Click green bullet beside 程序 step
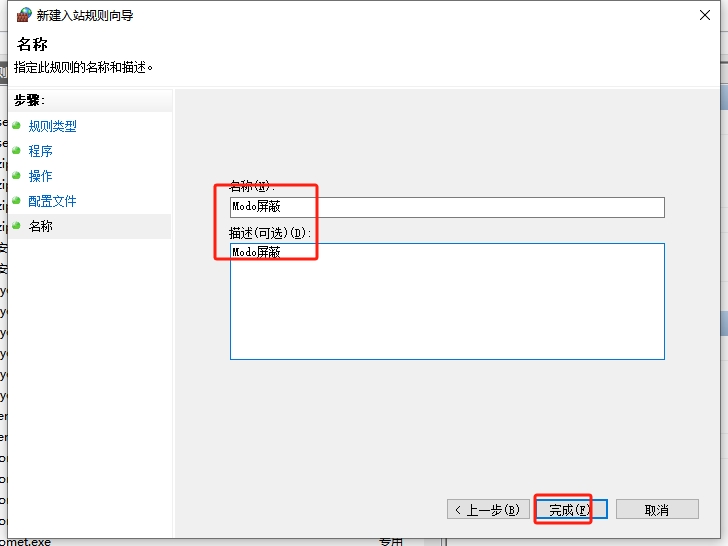Viewport: 728px width, 546px height. click(x=16, y=151)
